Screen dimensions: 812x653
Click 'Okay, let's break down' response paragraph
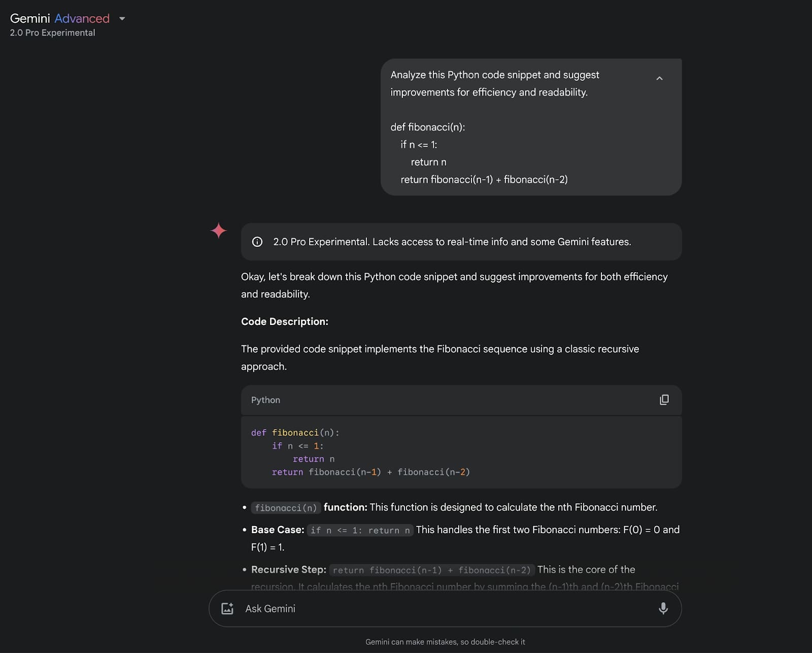point(454,285)
